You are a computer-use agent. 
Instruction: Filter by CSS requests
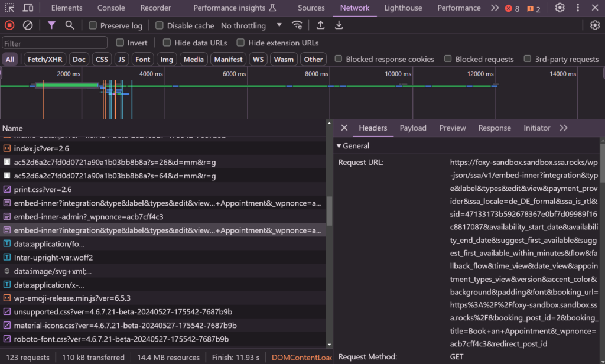(102, 60)
